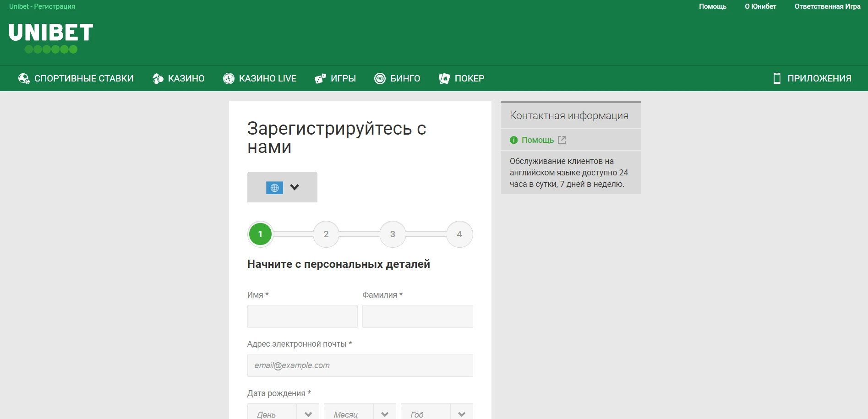Go to the ПОКЕР section

(469, 79)
